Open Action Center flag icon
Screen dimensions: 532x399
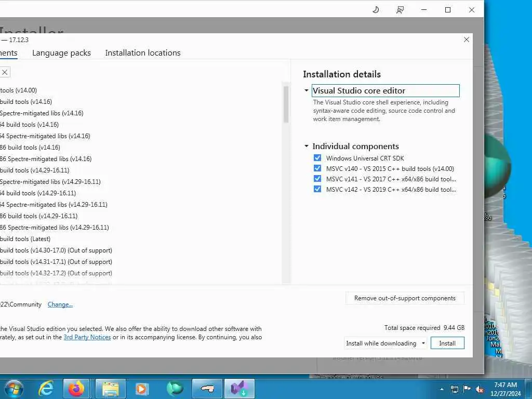[x=467, y=389]
